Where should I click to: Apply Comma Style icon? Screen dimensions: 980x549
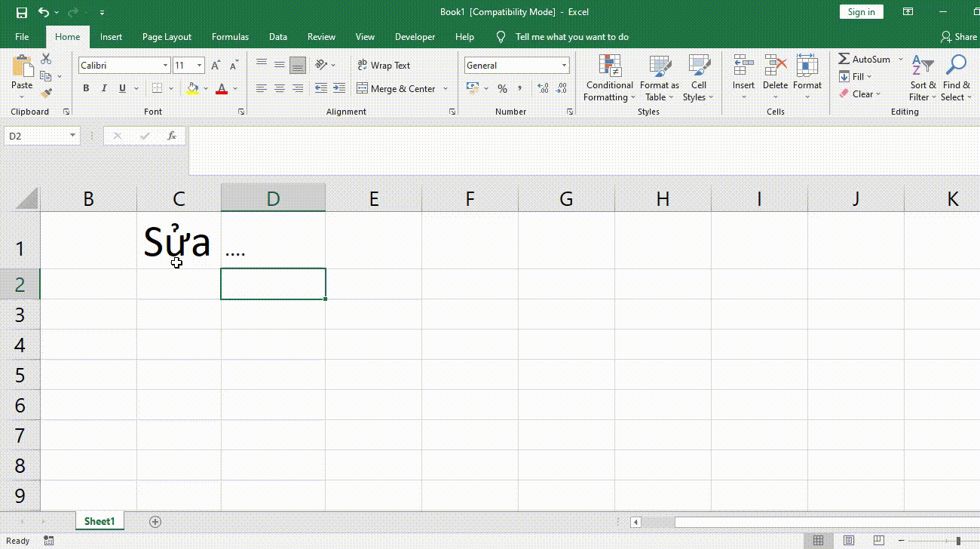click(520, 88)
